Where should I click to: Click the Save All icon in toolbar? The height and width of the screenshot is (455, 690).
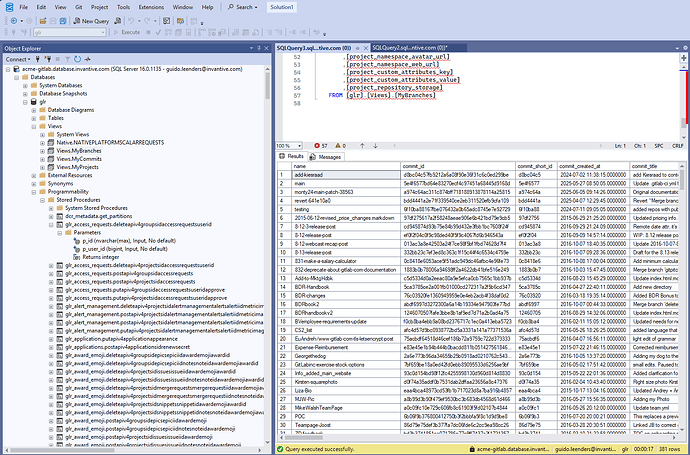(x=63, y=21)
